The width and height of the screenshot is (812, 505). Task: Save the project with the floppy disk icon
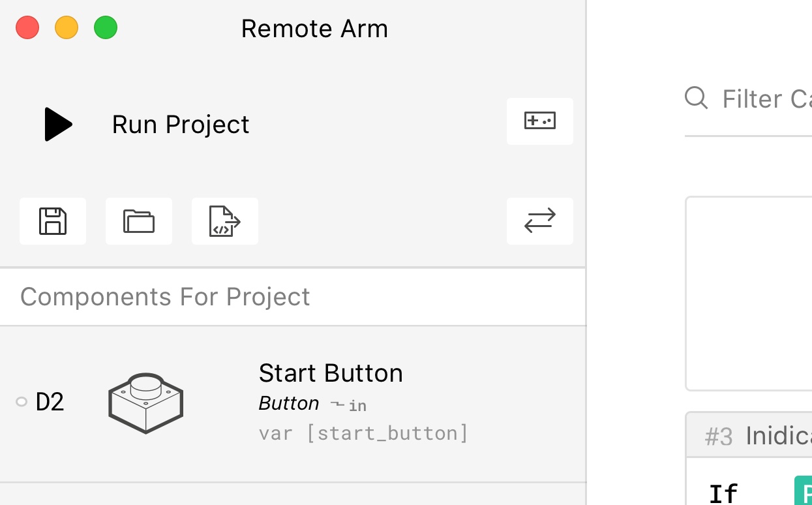[x=53, y=221]
